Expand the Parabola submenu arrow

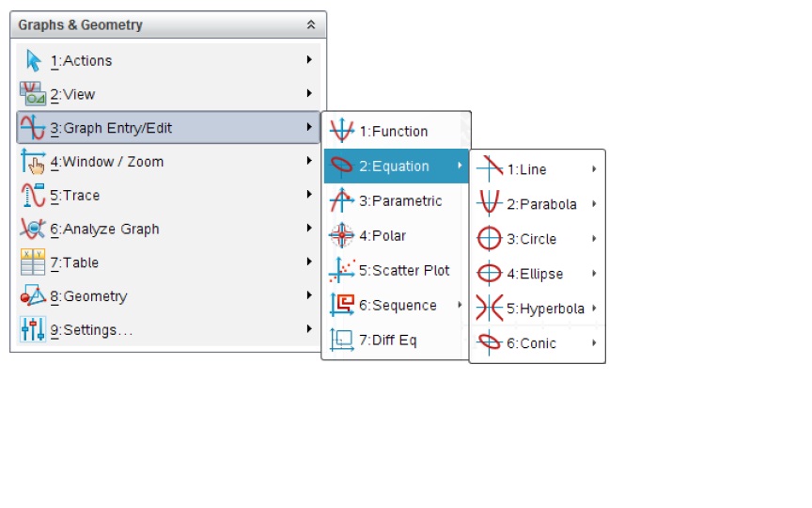point(594,204)
